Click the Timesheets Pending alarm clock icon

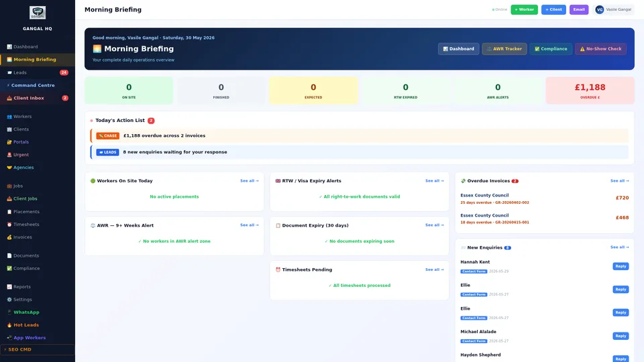278,269
